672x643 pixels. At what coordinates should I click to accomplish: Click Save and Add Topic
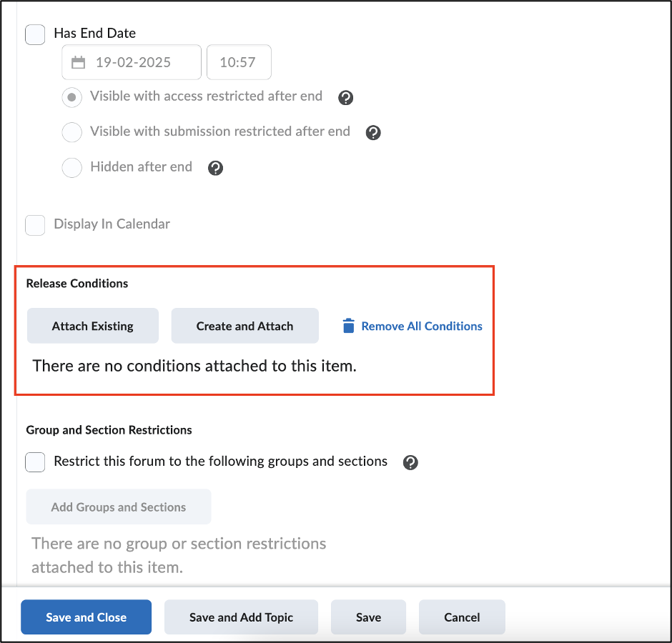pos(242,617)
